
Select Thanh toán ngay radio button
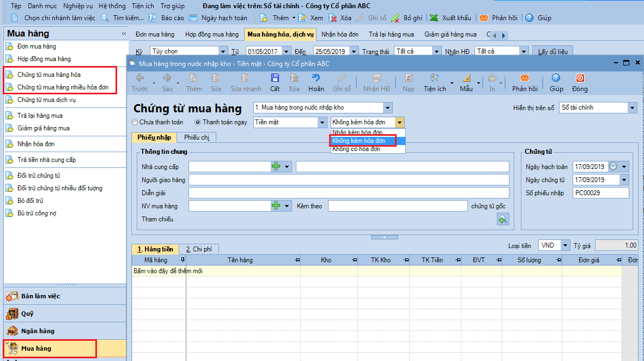coord(198,122)
